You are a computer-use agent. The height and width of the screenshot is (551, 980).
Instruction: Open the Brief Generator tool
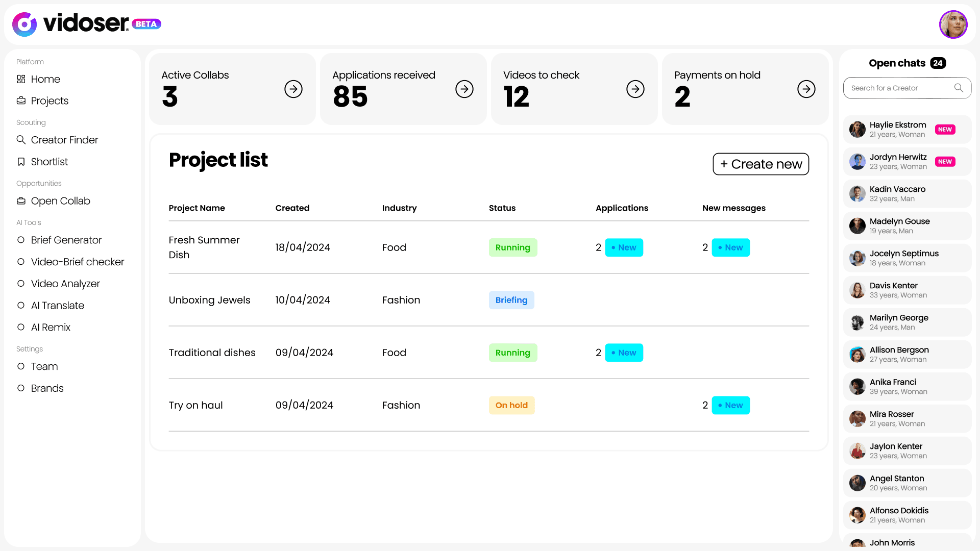66,240
